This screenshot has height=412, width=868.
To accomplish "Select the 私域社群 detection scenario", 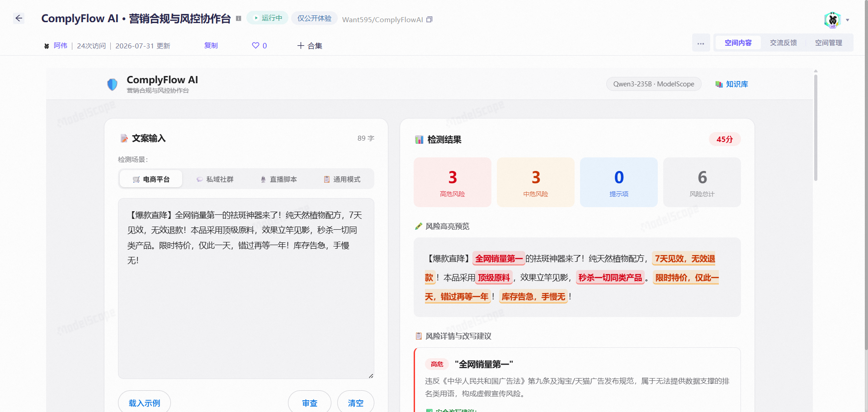I will click(215, 179).
